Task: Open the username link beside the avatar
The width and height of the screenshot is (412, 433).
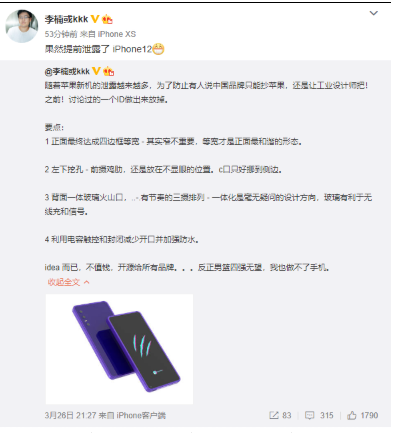Action: point(66,19)
